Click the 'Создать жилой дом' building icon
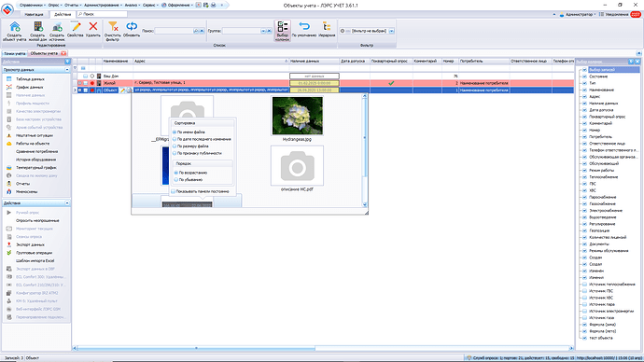644x362 pixels. pyautogui.click(x=37, y=27)
